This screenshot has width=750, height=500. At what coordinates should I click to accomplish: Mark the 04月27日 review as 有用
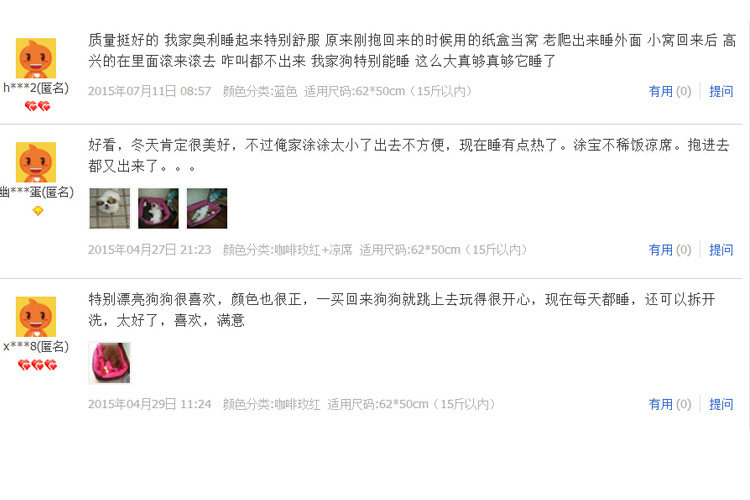(x=670, y=249)
